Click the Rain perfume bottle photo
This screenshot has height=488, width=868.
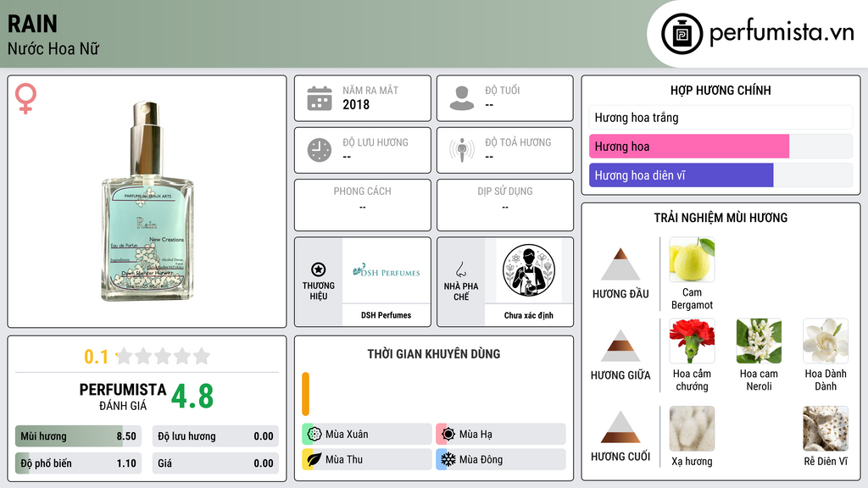147,202
